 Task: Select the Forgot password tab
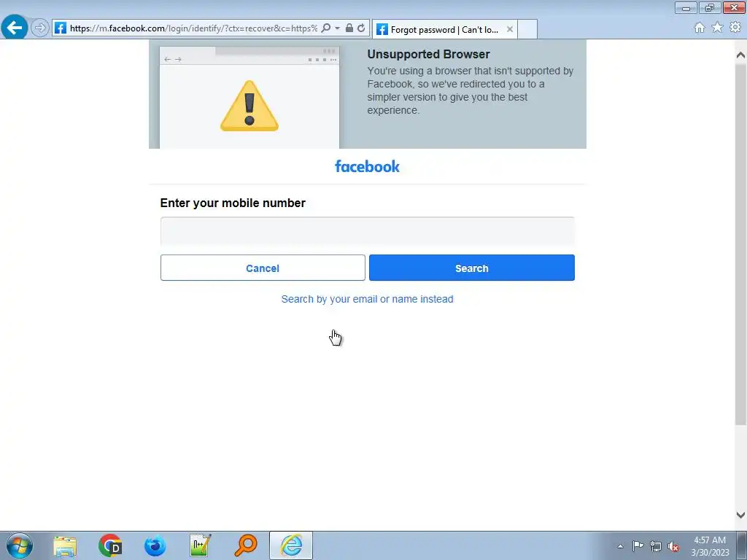click(444, 29)
